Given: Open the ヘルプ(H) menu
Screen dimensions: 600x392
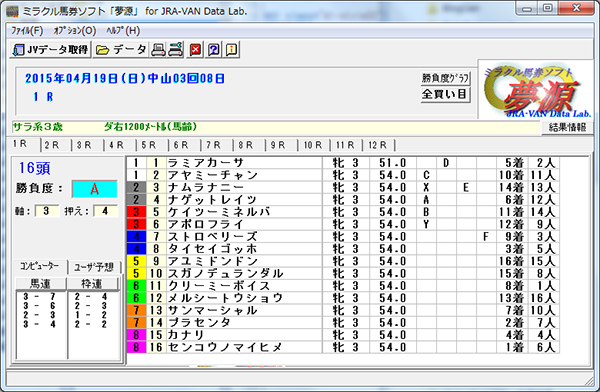Looking at the screenshot, I should (123, 31).
